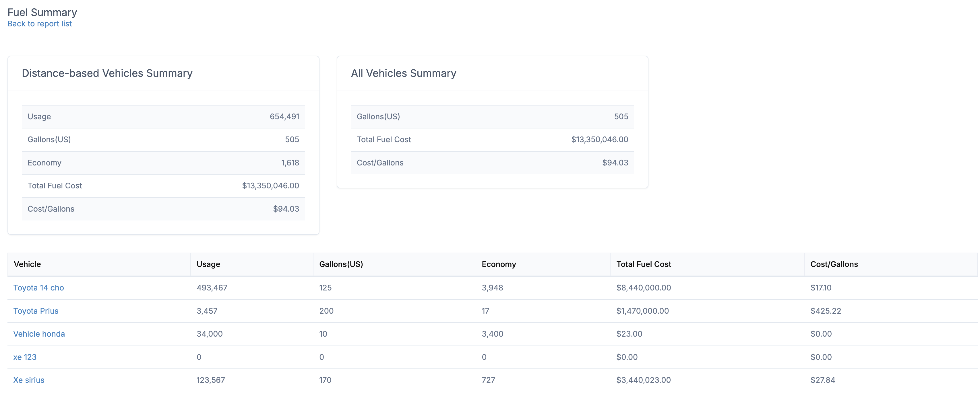The image size is (980, 402).
Task: Click the $8,440,000.00 fuel cost cell
Action: pos(643,288)
